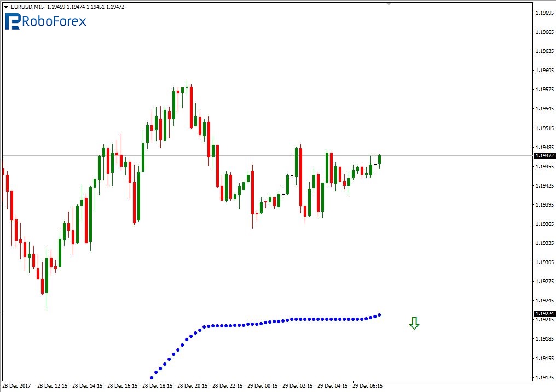Click the gray current bid price line
Viewport: 556px width, 392px height.
274,156
